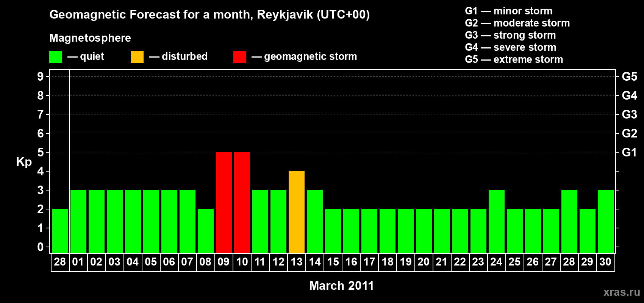Click the G3 label on right axis
The height and width of the screenshot is (303, 644).
point(629,114)
